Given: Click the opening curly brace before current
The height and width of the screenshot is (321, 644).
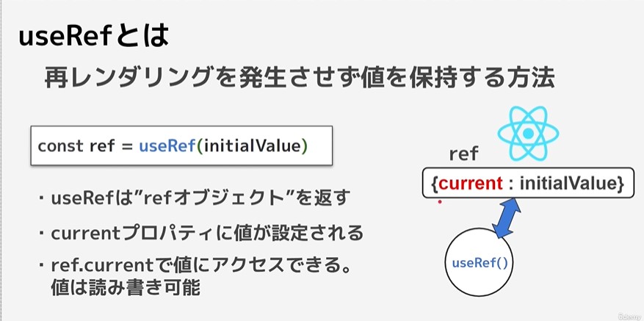Looking at the screenshot, I should tap(432, 181).
